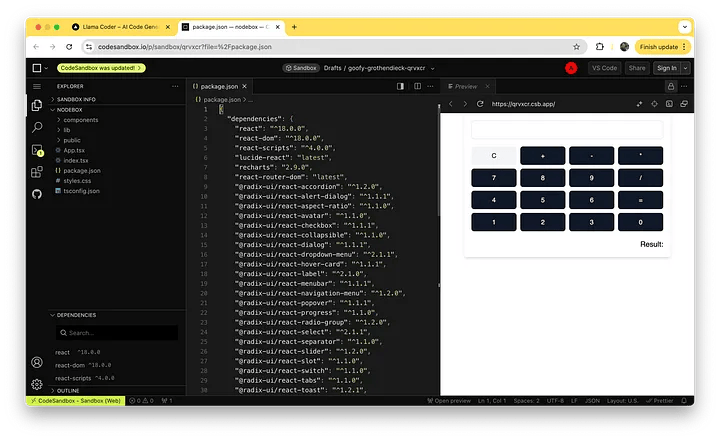Screen dimensions: 720x440
Task: Open the Manage gear icon
Action: (x=37, y=384)
